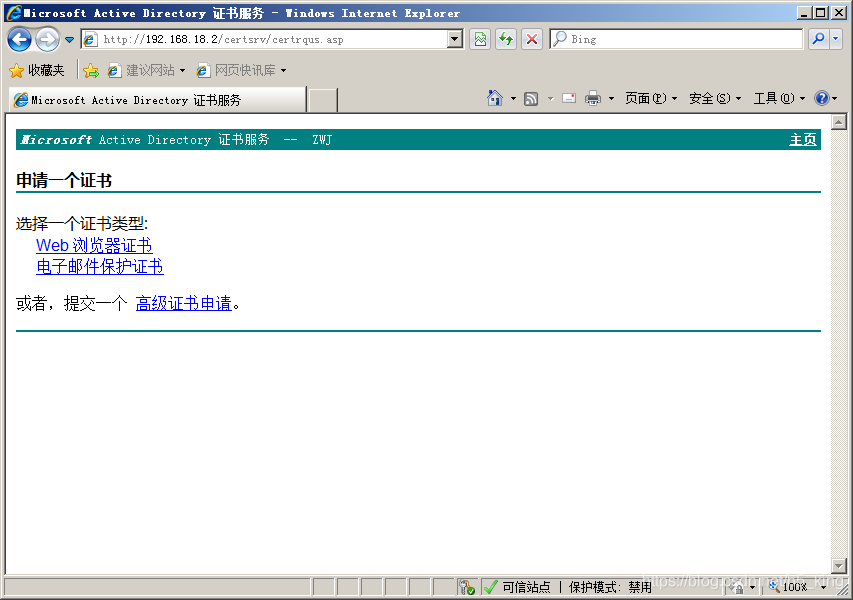Click the Internet Explorer title bar icon
The height and width of the screenshot is (600, 853).
14,13
